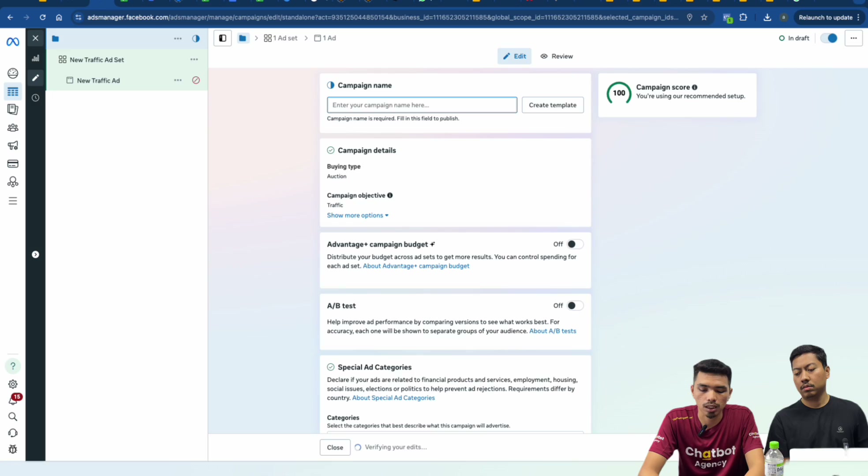Open All tools hamburger menu icon
868x476 pixels.
pyautogui.click(x=13, y=201)
